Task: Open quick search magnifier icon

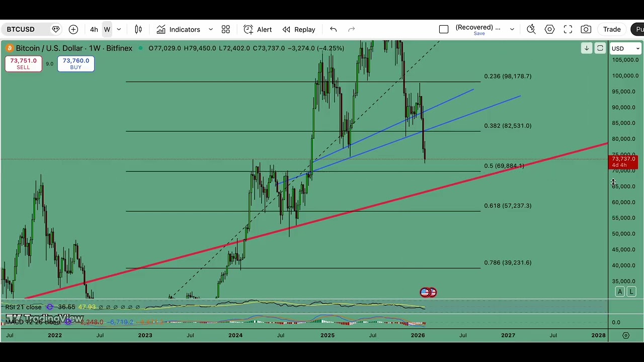Action: coord(531,29)
